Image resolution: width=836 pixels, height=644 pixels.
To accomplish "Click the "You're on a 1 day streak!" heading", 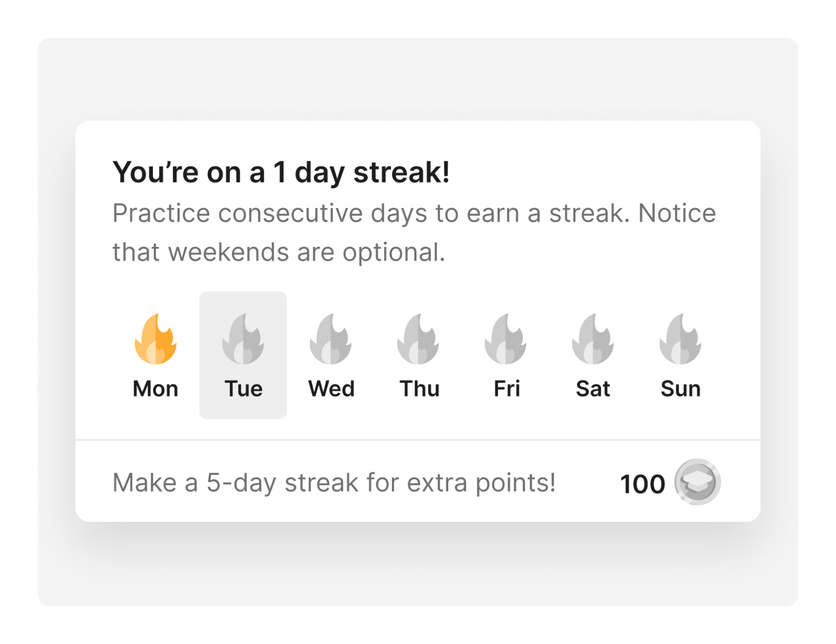I will (281, 172).
